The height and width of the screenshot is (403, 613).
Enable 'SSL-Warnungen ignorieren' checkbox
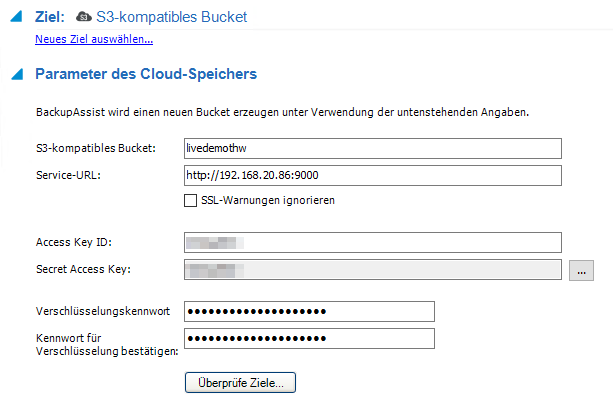pos(191,200)
